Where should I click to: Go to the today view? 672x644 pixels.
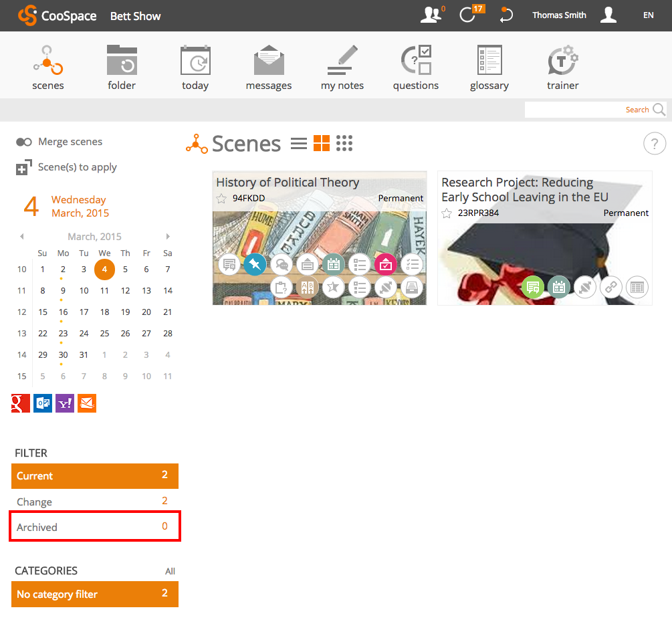point(195,68)
